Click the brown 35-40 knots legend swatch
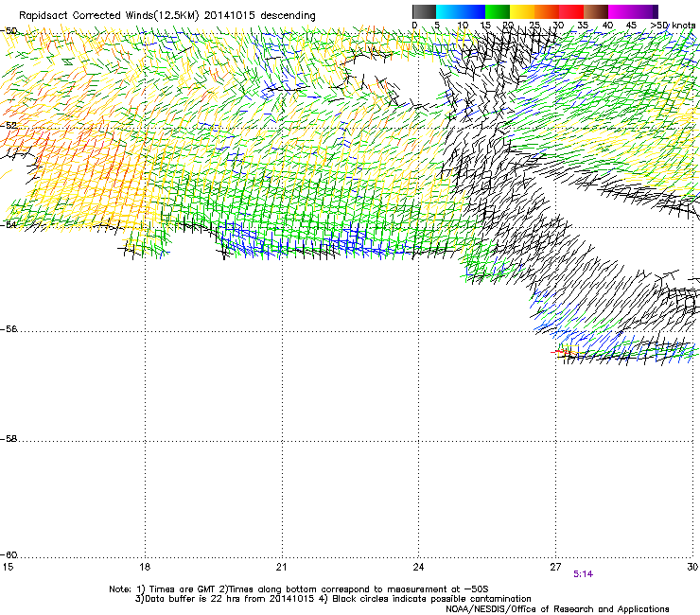700x615 pixels. click(x=596, y=11)
